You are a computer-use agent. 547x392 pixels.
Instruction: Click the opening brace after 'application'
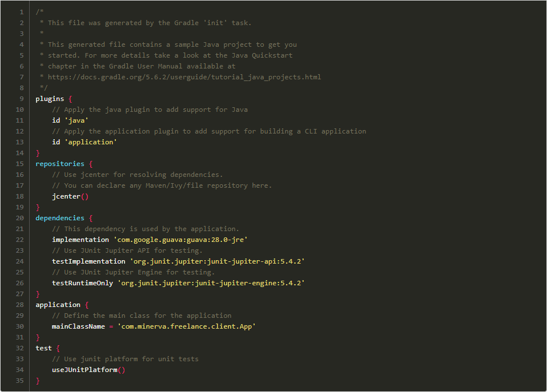point(87,305)
